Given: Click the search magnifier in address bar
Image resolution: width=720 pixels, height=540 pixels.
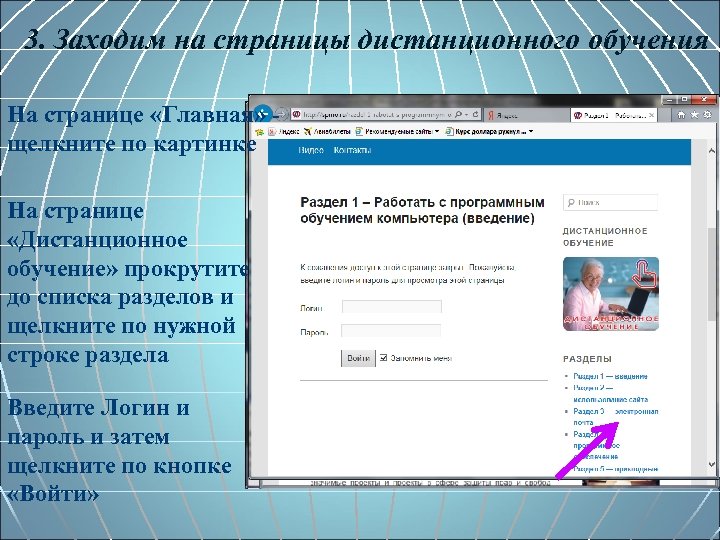Looking at the screenshot, I should click(458, 114).
